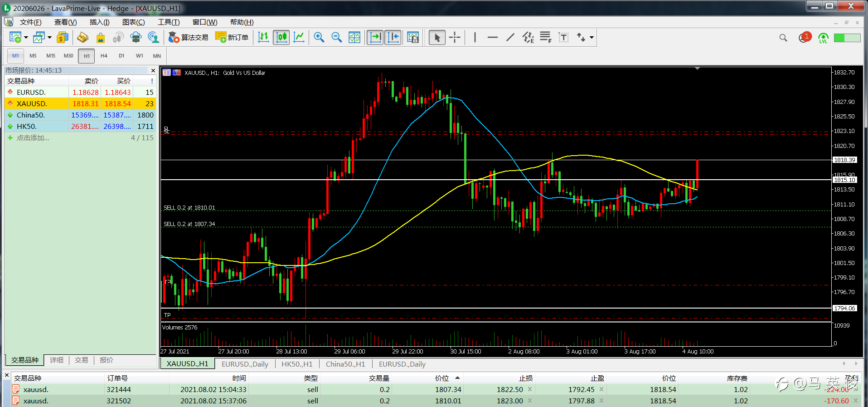The width and height of the screenshot is (868, 407).
Task: Click the green LVL icon
Action: click(x=823, y=38)
